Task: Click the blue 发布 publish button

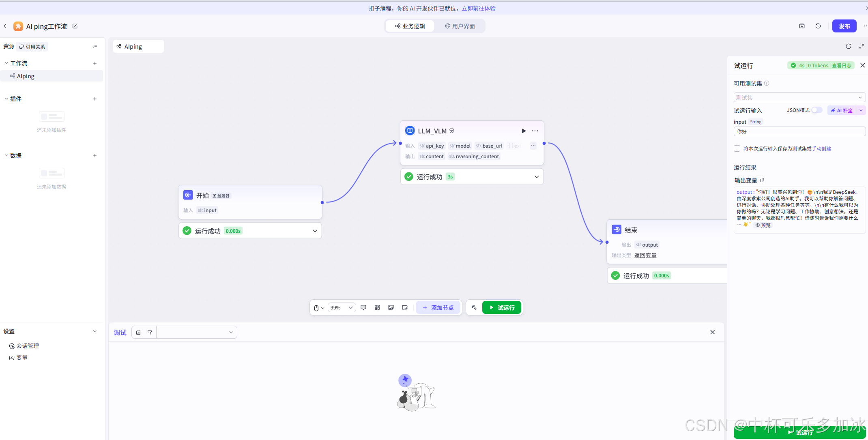Action: click(844, 26)
